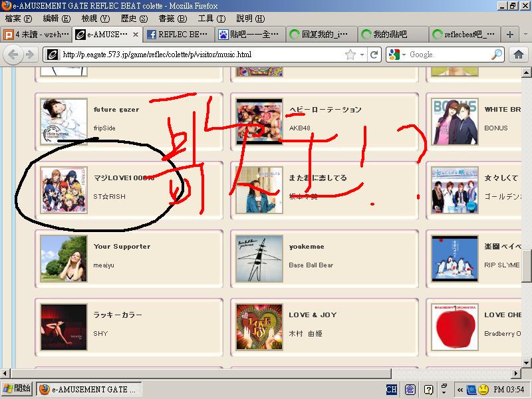
Task: Click the taskbar clock PM 03:54
Action: coord(509,390)
